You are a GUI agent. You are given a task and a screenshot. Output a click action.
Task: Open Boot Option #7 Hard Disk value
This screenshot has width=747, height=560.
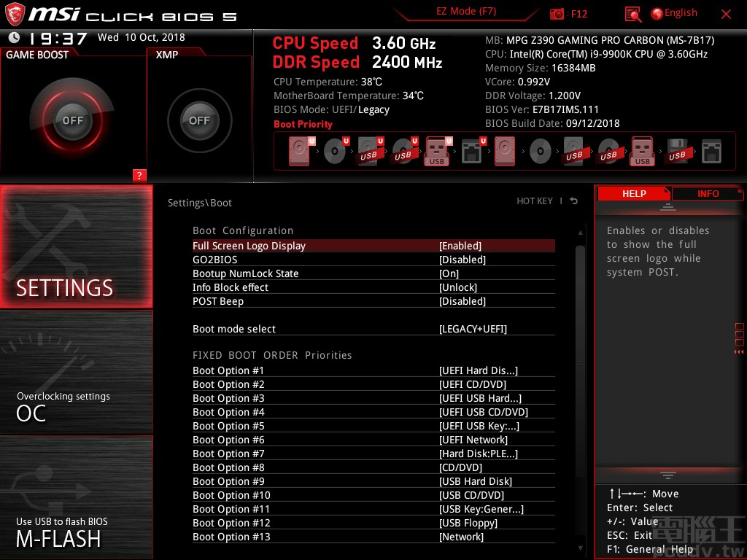pyautogui.click(x=478, y=454)
